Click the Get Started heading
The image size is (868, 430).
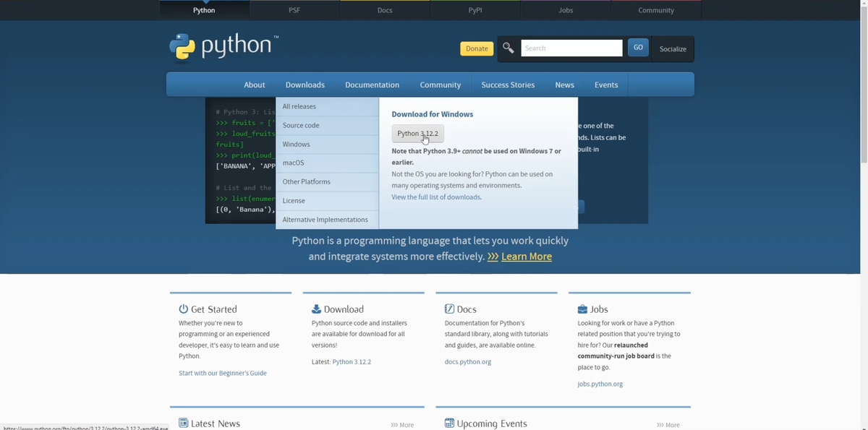click(214, 309)
